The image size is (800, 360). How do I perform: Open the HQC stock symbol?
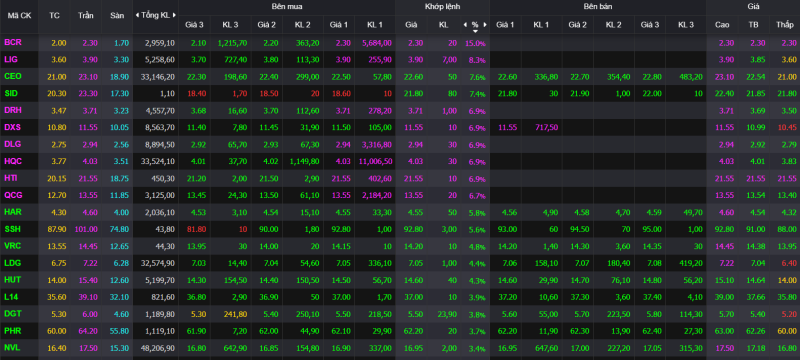(13, 161)
